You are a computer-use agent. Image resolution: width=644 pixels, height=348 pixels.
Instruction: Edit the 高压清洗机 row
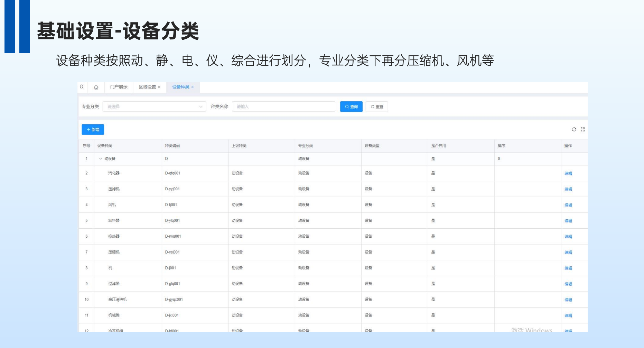(568, 300)
